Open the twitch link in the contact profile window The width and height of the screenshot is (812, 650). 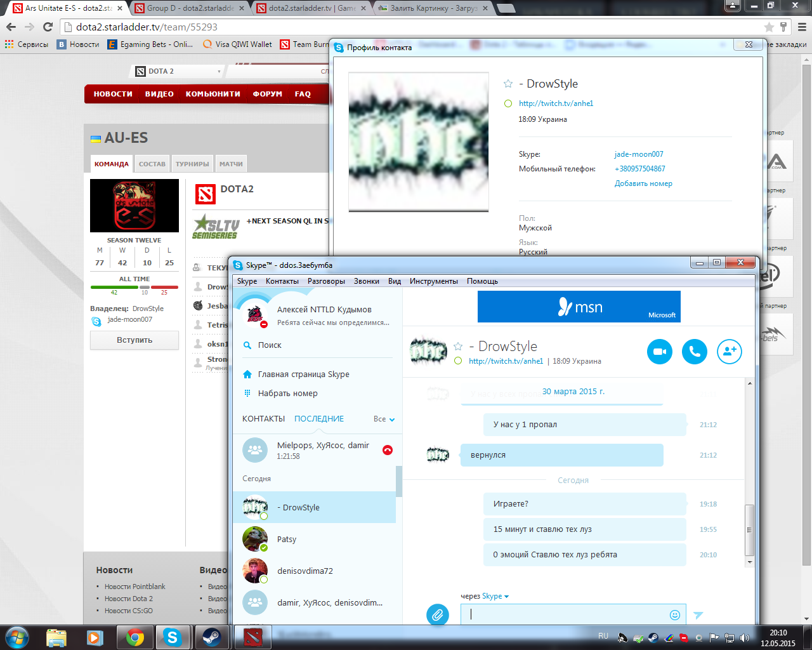(556, 103)
